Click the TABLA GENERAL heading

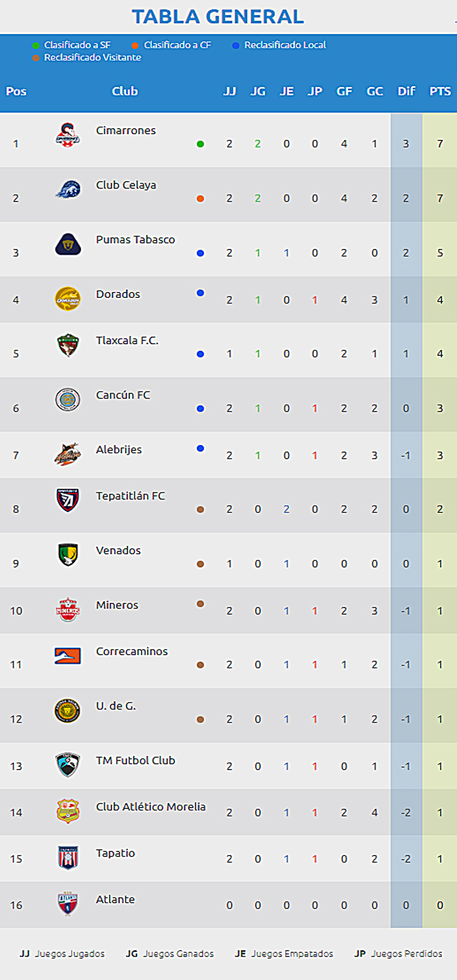tap(217, 16)
